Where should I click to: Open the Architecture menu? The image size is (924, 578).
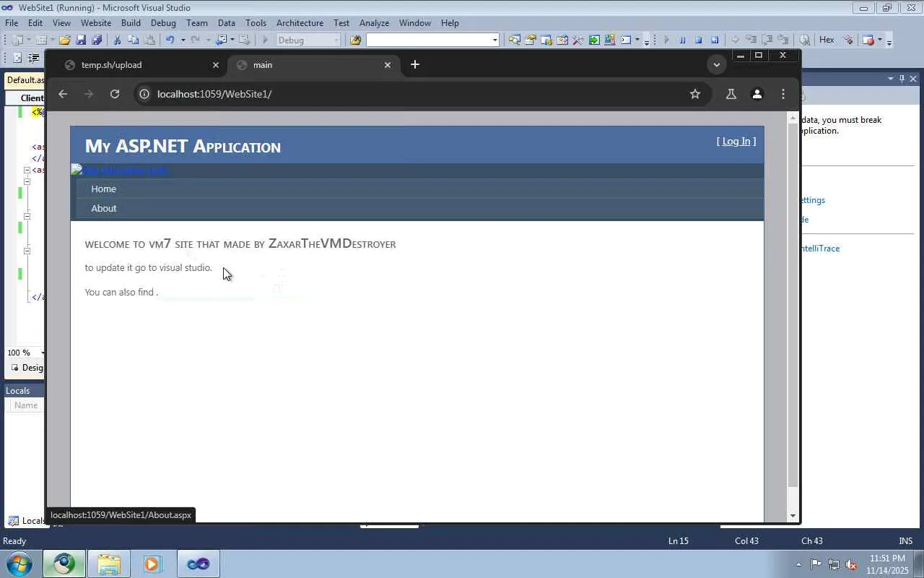point(300,23)
